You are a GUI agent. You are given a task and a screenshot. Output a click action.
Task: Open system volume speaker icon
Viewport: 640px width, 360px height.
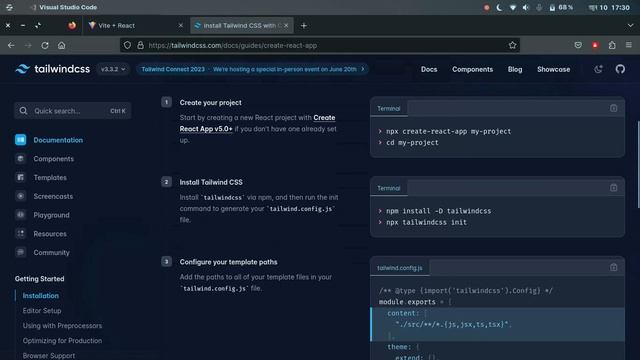526,7
